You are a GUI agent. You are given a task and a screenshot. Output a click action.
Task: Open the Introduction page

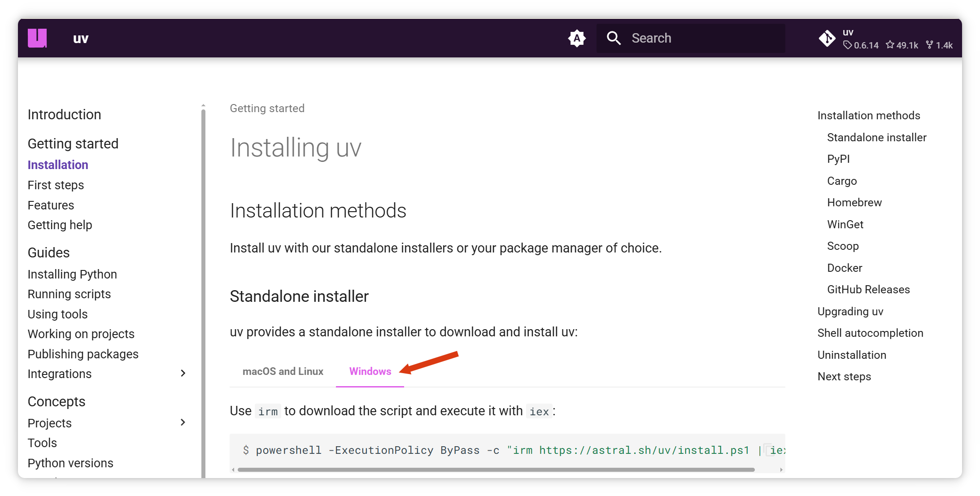64,115
